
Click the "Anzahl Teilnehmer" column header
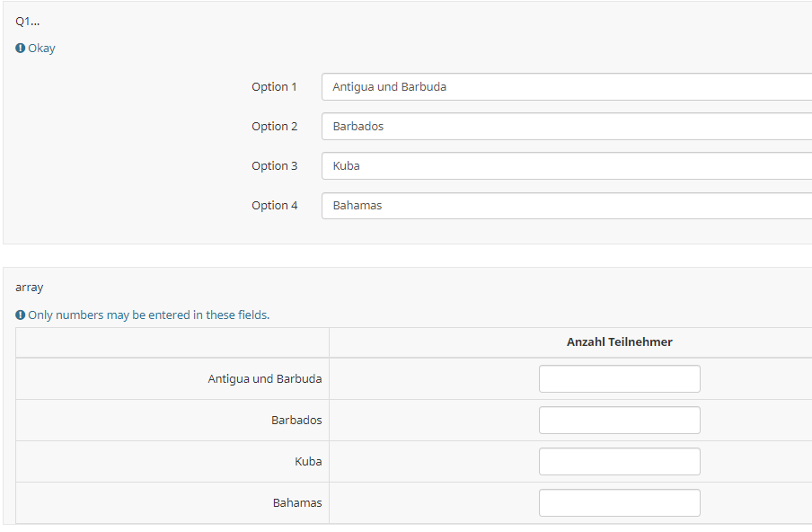(619, 342)
